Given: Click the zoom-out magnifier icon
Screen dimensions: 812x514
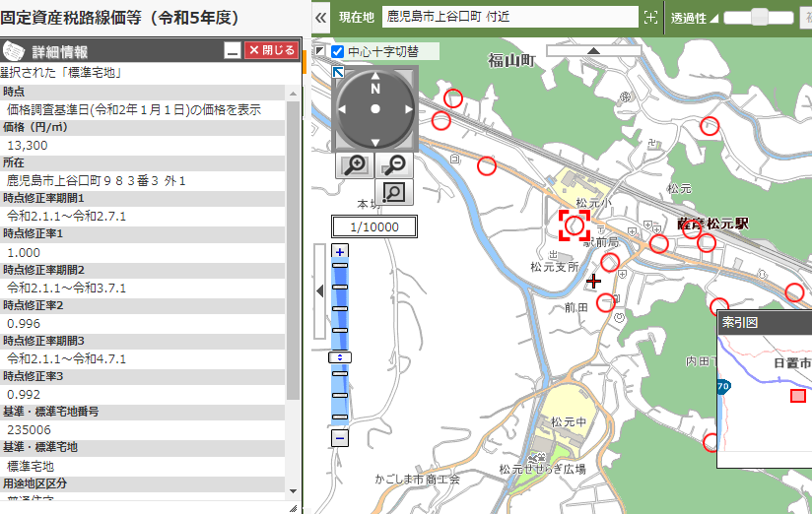Looking at the screenshot, I should [x=396, y=165].
